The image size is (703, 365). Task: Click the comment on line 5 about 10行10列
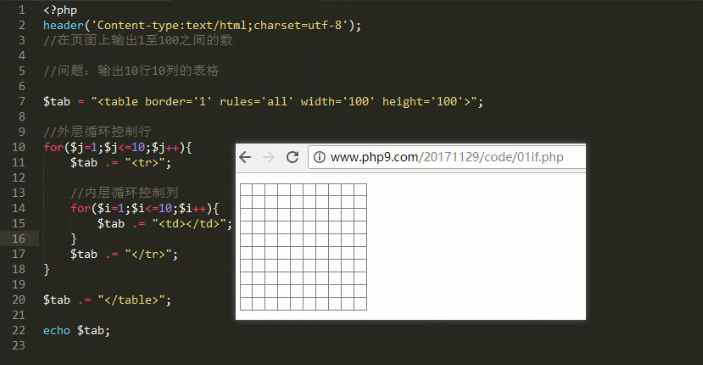[x=131, y=71]
